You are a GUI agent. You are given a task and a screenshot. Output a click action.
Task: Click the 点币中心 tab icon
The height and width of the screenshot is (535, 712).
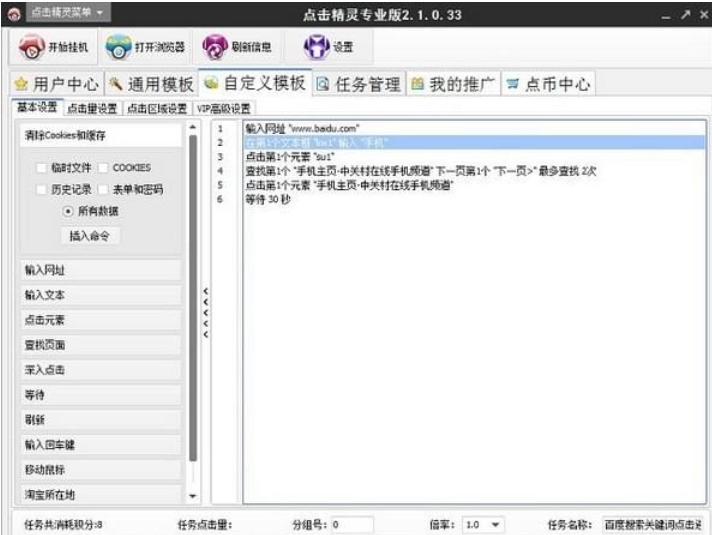(513, 84)
